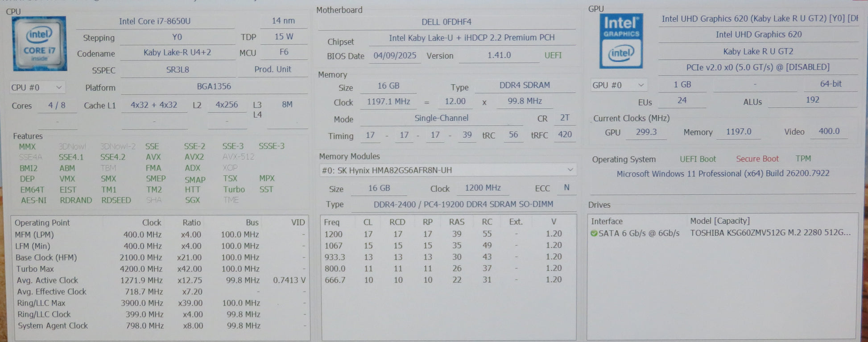
Task: Open the GPU #0 selector dropdown
Action: (x=618, y=85)
